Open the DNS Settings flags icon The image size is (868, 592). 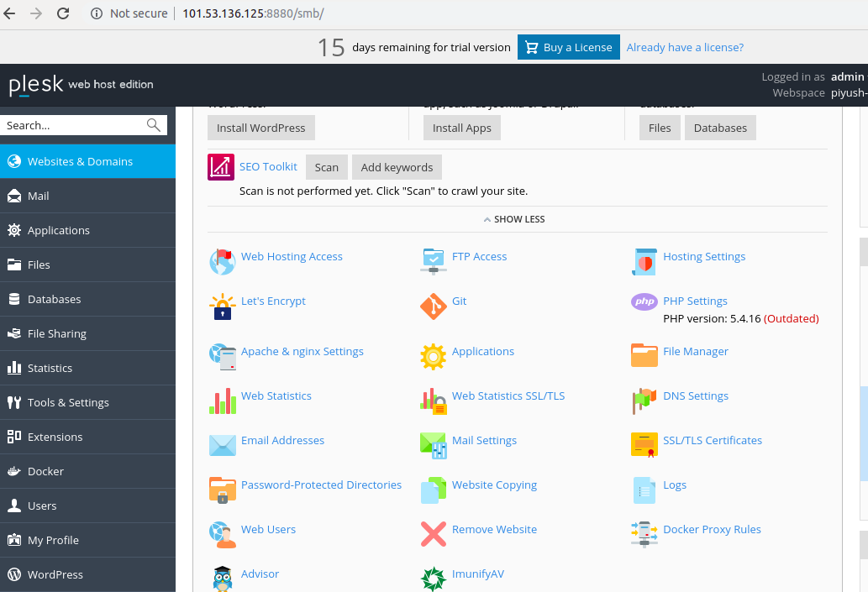point(644,401)
